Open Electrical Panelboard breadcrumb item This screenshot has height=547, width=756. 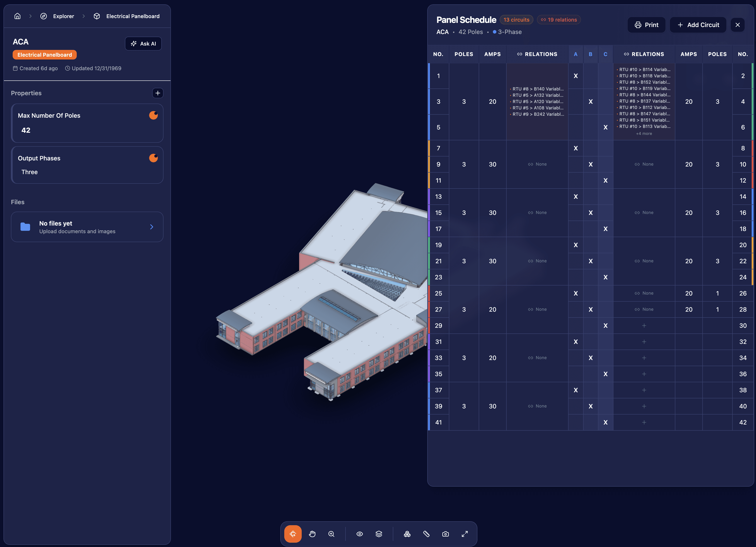click(x=133, y=16)
